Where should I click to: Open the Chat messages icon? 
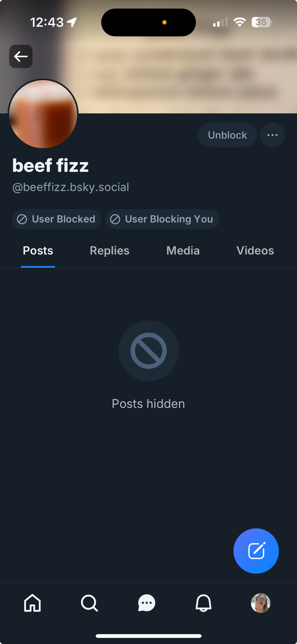(147, 603)
